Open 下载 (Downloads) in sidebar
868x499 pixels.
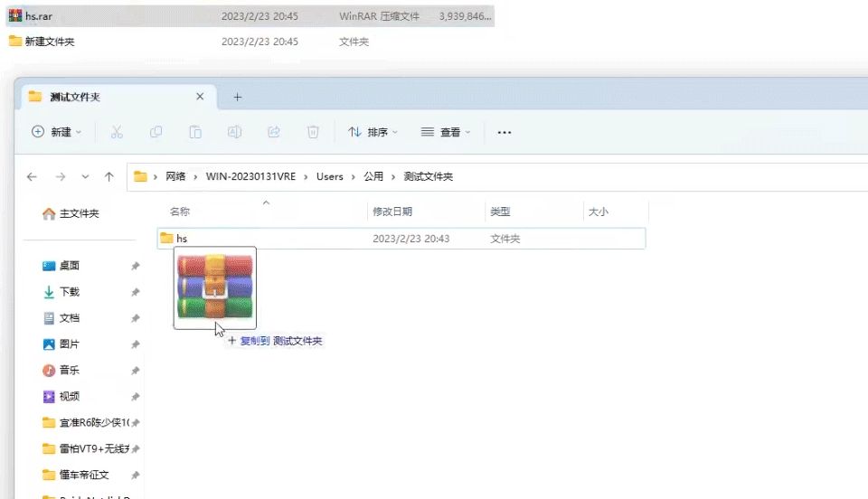tap(70, 292)
